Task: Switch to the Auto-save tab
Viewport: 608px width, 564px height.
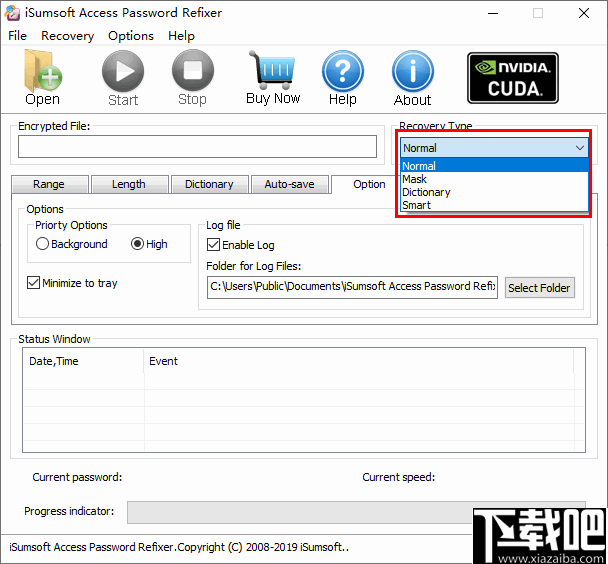Action: 290,184
